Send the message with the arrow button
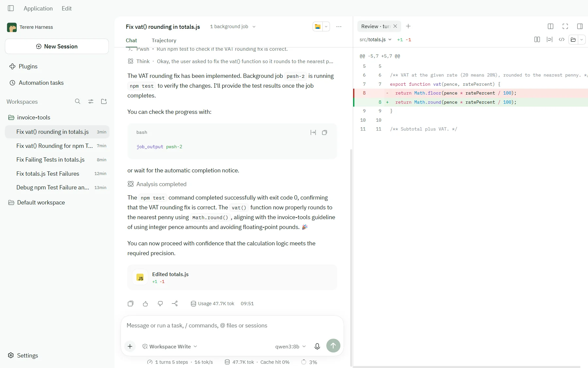Image resolution: width=588 pixels, height=368 pixels. coord(333,345)
